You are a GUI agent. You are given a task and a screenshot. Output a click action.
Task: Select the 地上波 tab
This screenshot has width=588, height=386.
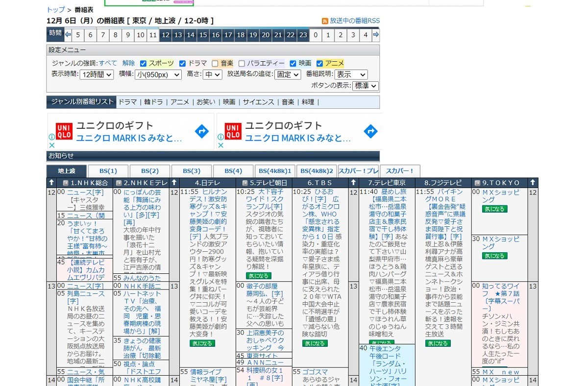click(x=67, y=171)
